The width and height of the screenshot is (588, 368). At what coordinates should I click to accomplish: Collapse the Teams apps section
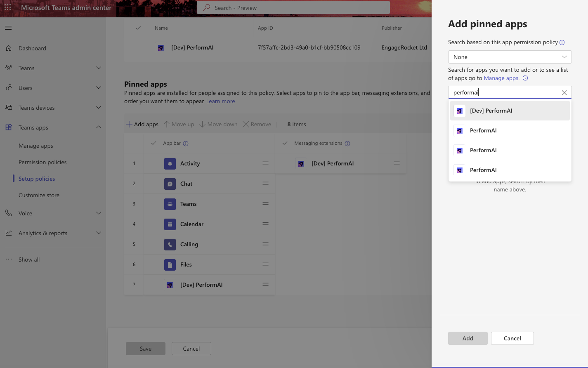pos(99,127)
